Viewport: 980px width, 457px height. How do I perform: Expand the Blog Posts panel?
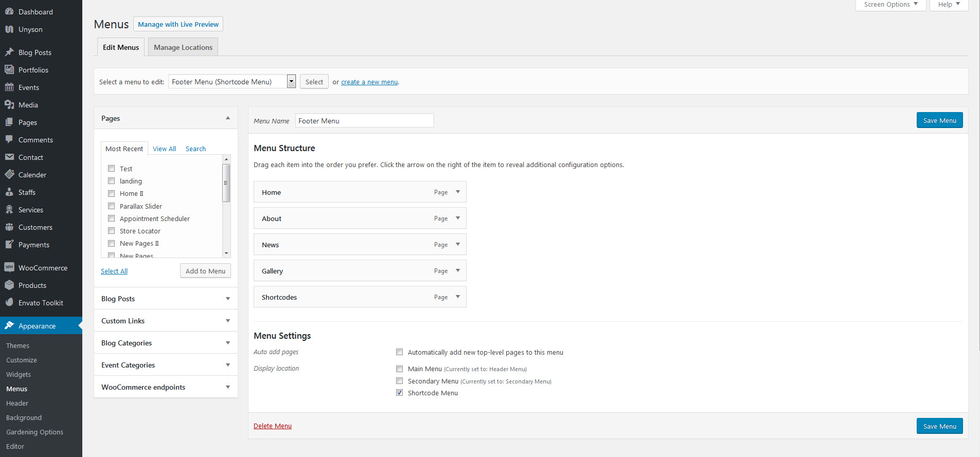(228, 299)
